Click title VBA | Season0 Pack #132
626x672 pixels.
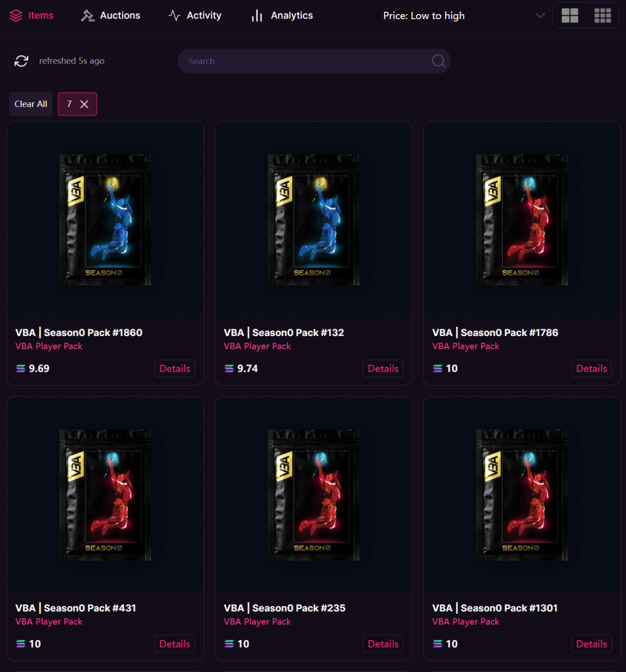284,332
